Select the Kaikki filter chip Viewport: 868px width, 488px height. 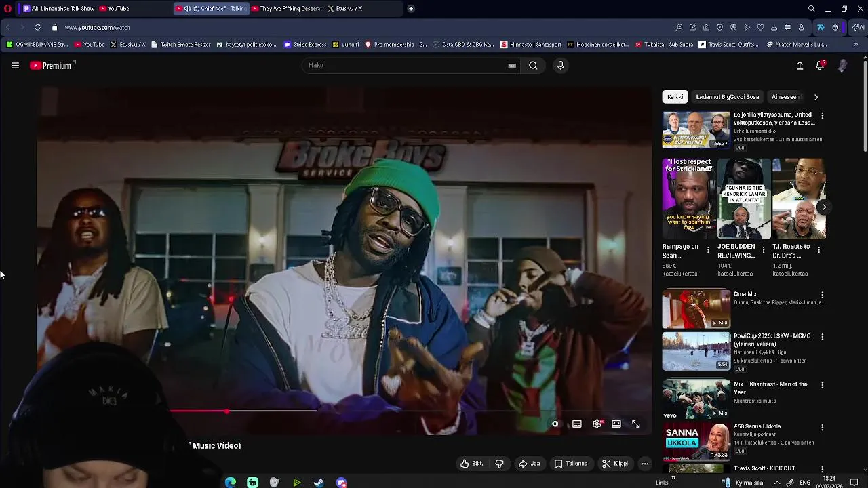coord(675,97)
